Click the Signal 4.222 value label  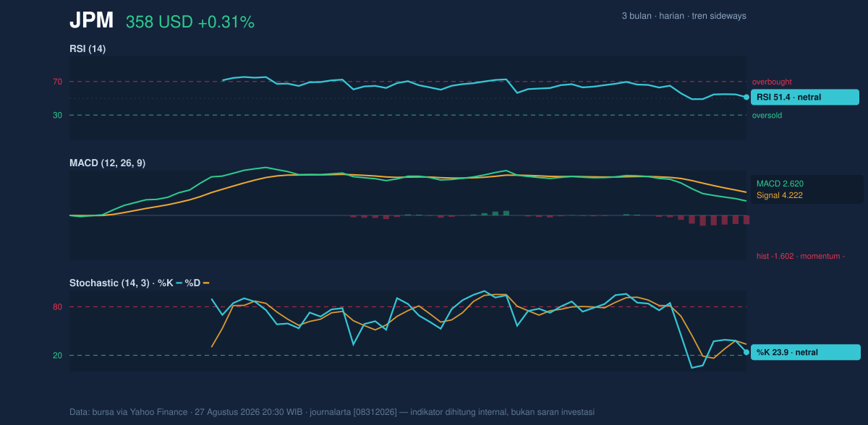780,195
